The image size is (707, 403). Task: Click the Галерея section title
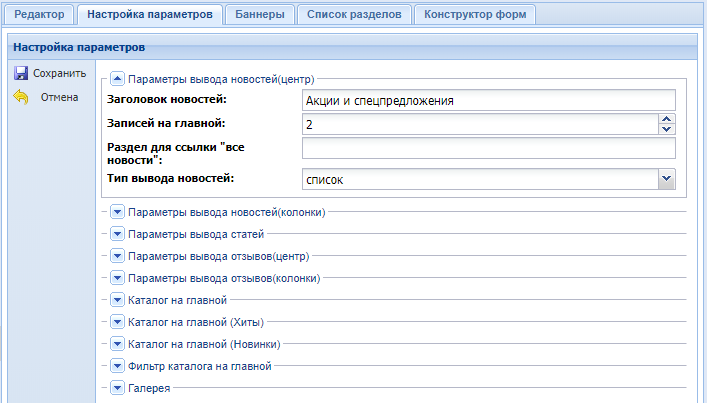tap(149, 388)
